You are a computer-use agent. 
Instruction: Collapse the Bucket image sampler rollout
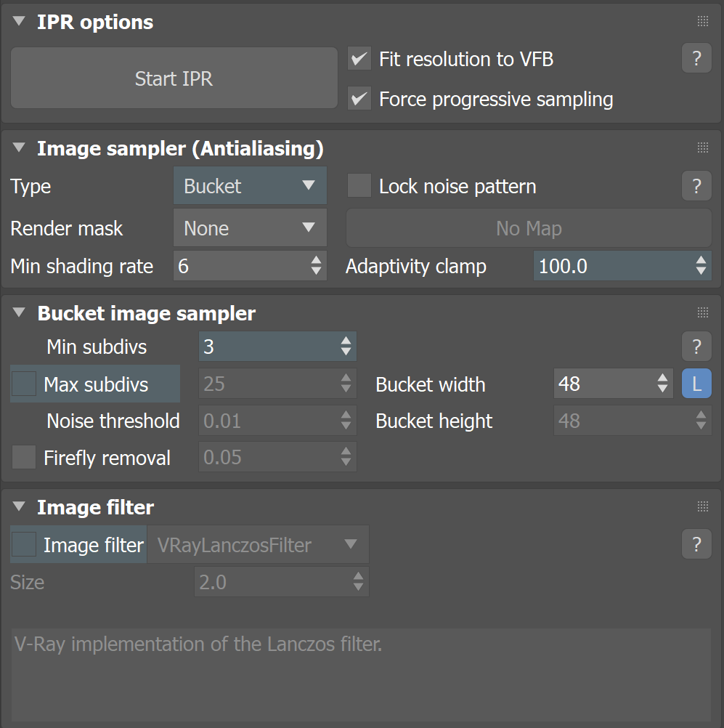(19, 312)
